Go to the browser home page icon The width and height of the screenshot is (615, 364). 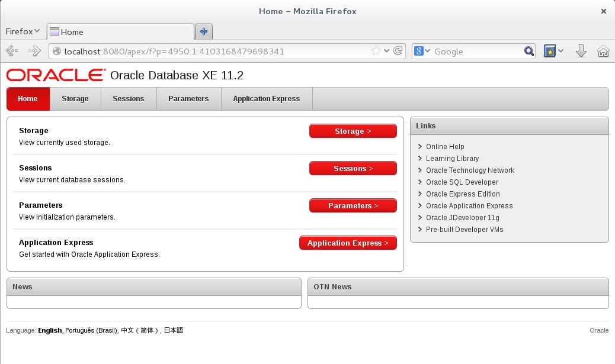pos(603,51)
